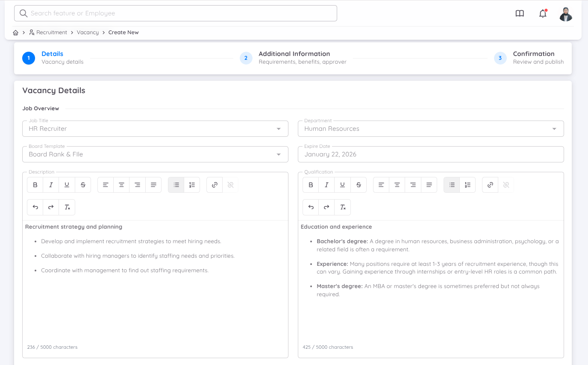Screen dimensions: 588x365
Task: Jump to the Confirmation step
Action: tap(533, 58)
